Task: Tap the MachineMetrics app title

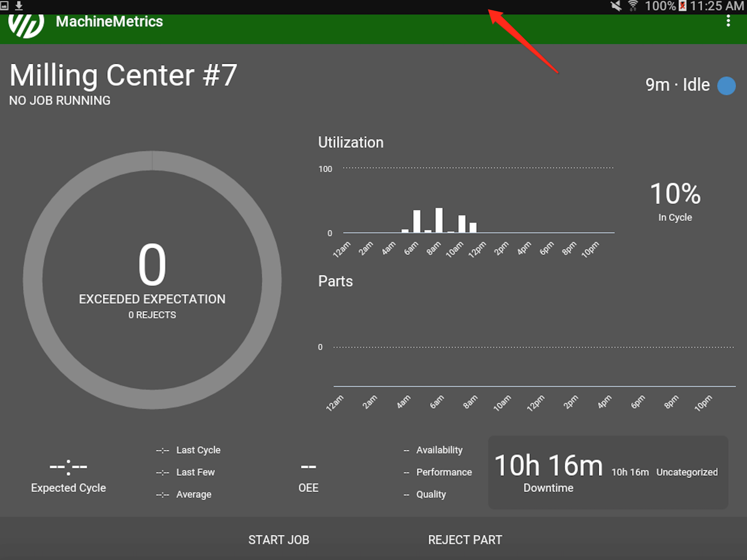Action: (x=109, y=22)
